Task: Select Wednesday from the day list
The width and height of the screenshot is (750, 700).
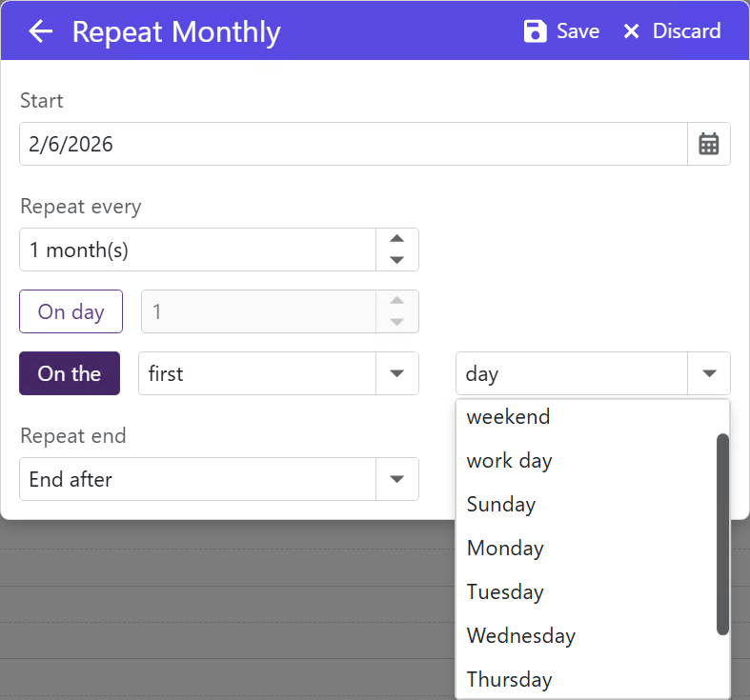Action: click(x=520, y=636)
